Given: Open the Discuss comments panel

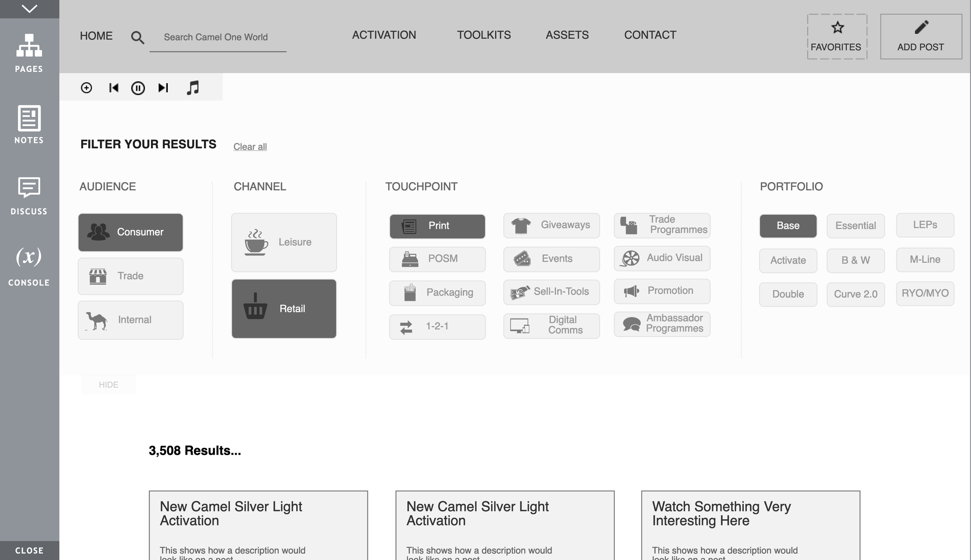Looking at the screenshot, I should pos(29,195).
